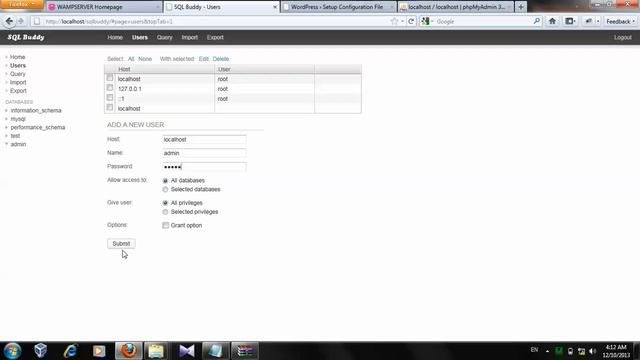Open the file explorer taskbar icon

pos(156,351)
